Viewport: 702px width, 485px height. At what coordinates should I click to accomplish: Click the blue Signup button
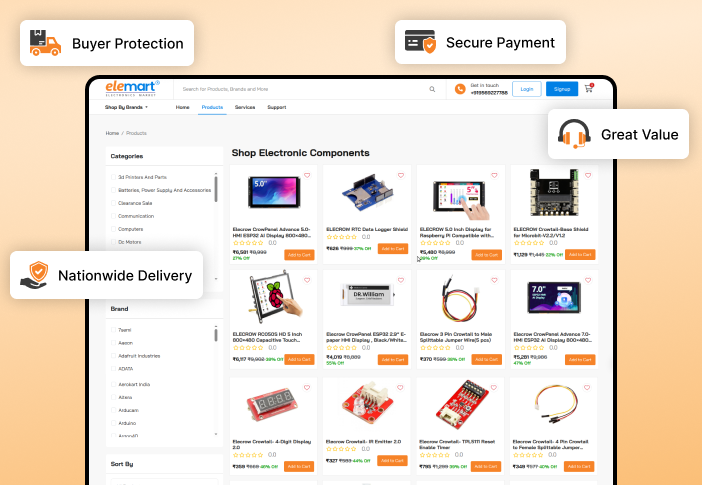click(562, 89)
